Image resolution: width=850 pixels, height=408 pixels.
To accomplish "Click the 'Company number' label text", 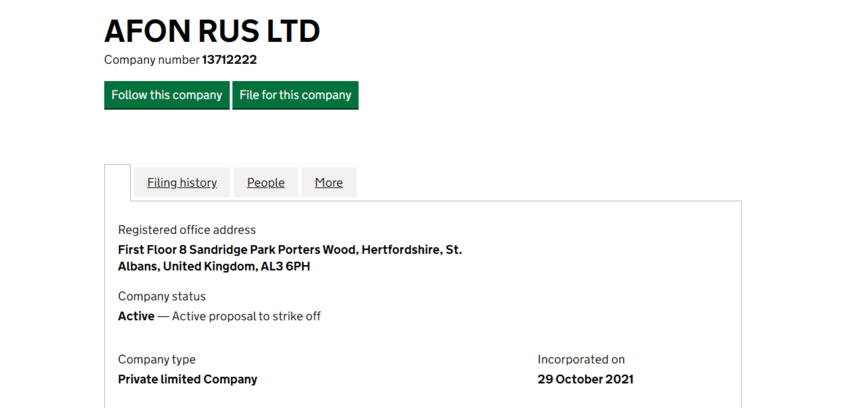I will coord(152,60).
